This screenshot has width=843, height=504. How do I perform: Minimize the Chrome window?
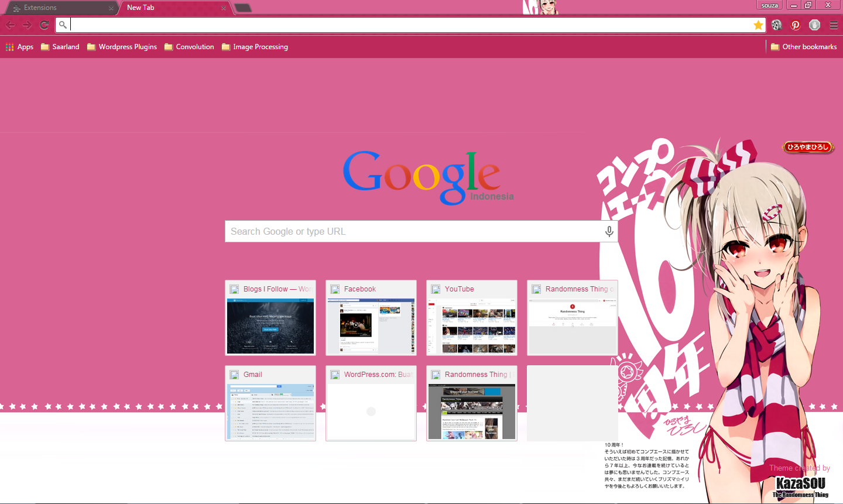(x=794, y=5)
